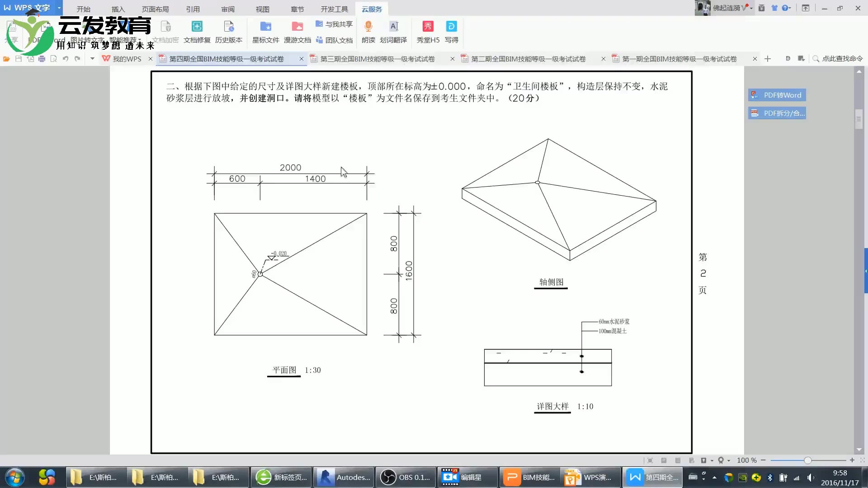This screenshot has width=868, height=488.
Task: Expand the WPS文字 main menu arrow
Action: [x=58, y=8]
